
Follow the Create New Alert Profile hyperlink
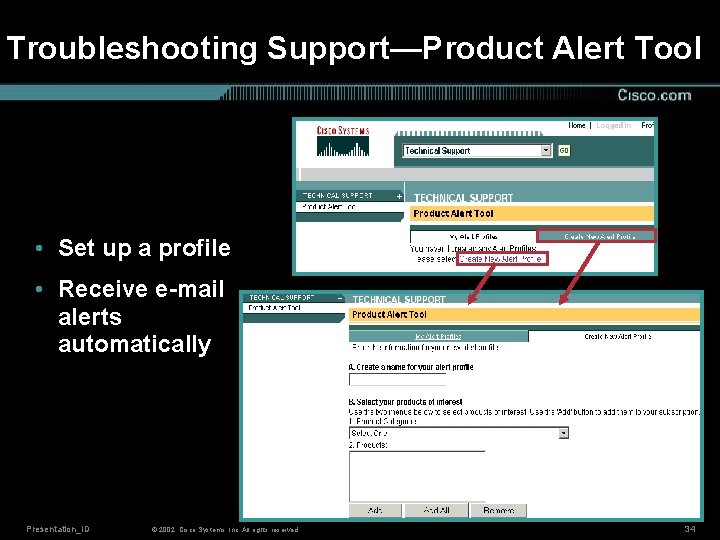[501, 259]
